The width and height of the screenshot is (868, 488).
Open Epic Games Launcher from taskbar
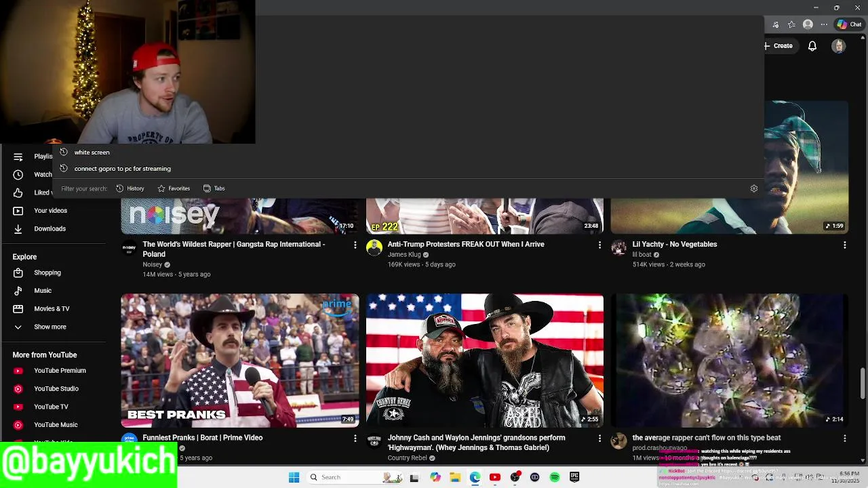[x=574, y=477]
